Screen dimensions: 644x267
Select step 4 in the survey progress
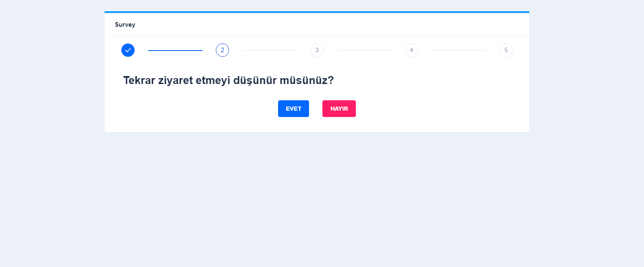[411, 50]
